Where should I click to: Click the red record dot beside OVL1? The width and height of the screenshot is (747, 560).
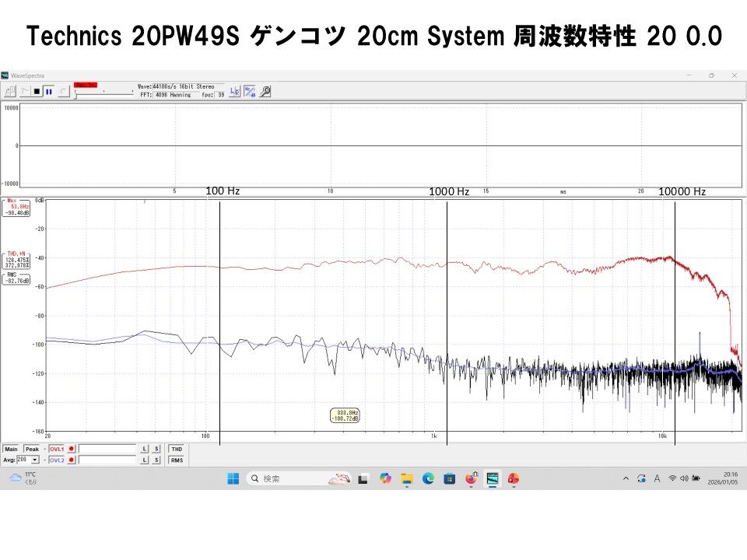click(72, 449)
